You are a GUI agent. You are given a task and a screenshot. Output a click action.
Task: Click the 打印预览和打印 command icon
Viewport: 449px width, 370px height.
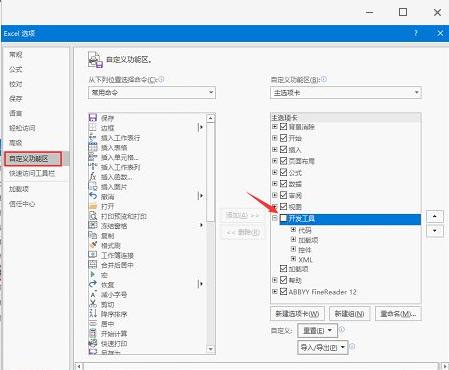[x=93, y=216]
